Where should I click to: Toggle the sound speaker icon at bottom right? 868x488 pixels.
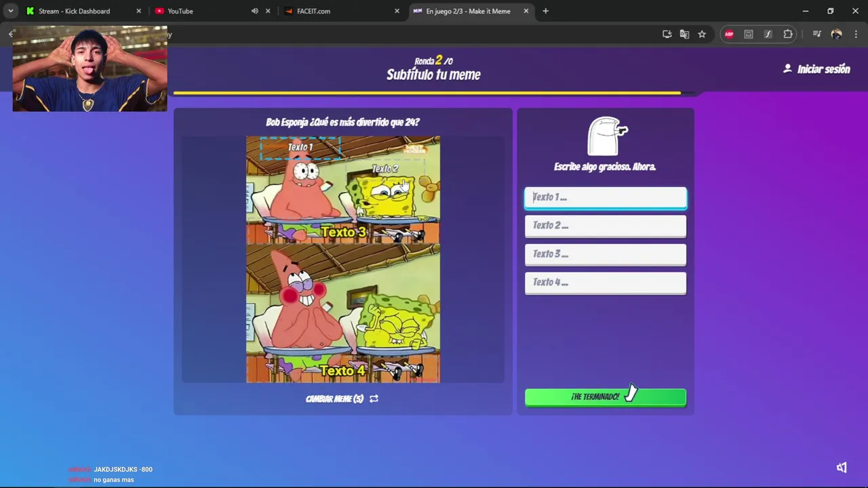click(x=842, y=468)
